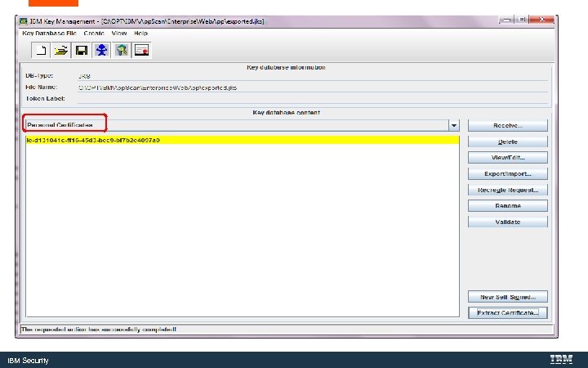Save the key database with floppy icon
The width and height of the screenshot is (588, 368).
click(x=82, y=50)
